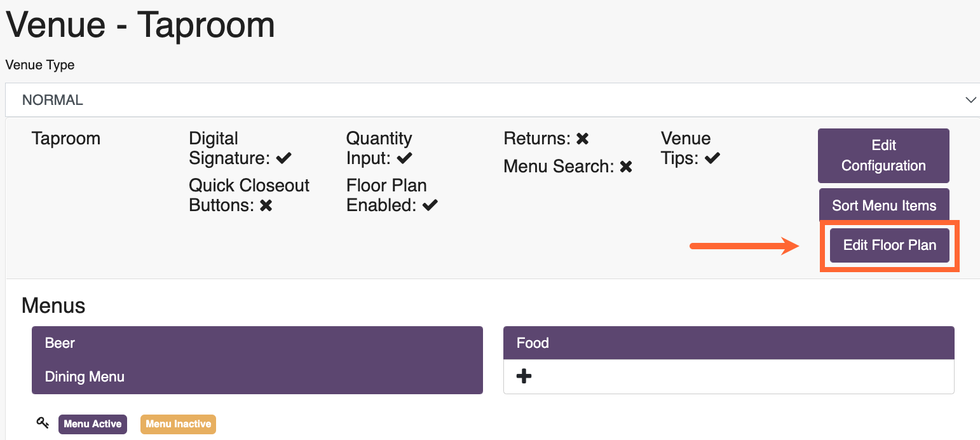Click the dropdown chevron arrow for Venue Type

(x=970, y=100)
